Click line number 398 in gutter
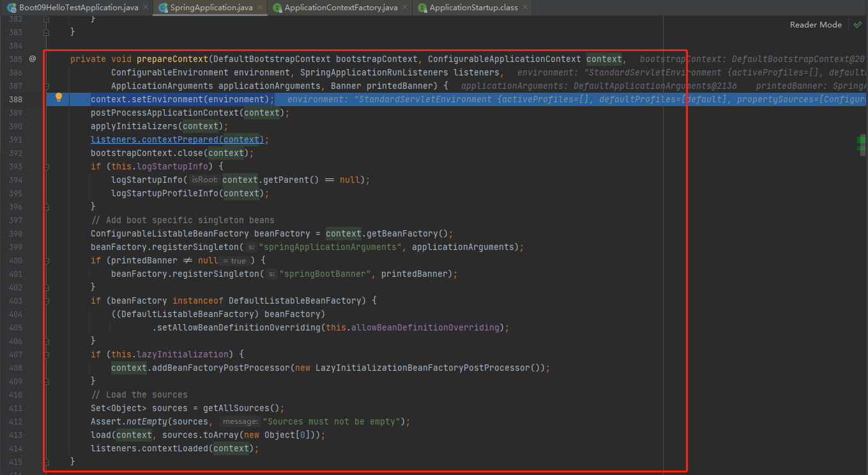The height and width of the screenshot is (475, 868). (15, 233)
